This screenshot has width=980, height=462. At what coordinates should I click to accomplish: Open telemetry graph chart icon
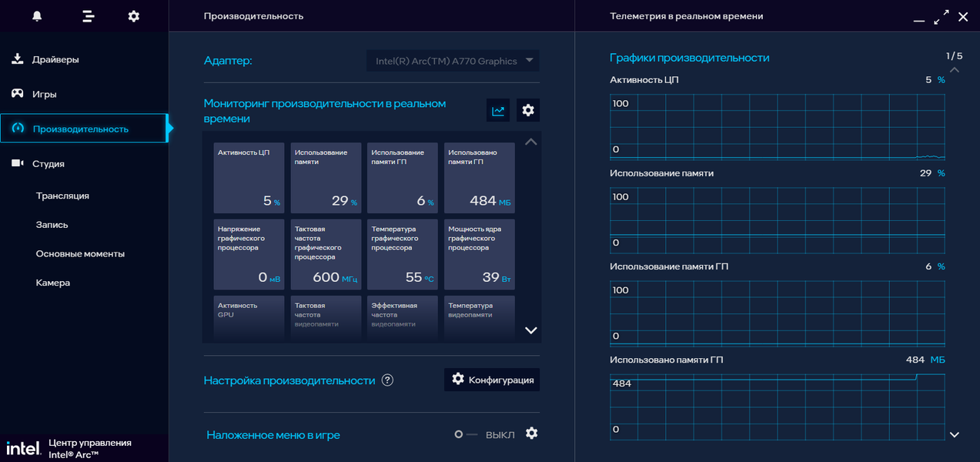(x=498, y=110)
